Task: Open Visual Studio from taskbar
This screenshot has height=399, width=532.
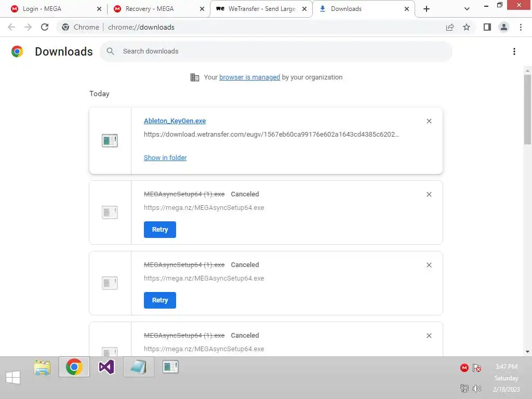Action: [x=106, y=367]
